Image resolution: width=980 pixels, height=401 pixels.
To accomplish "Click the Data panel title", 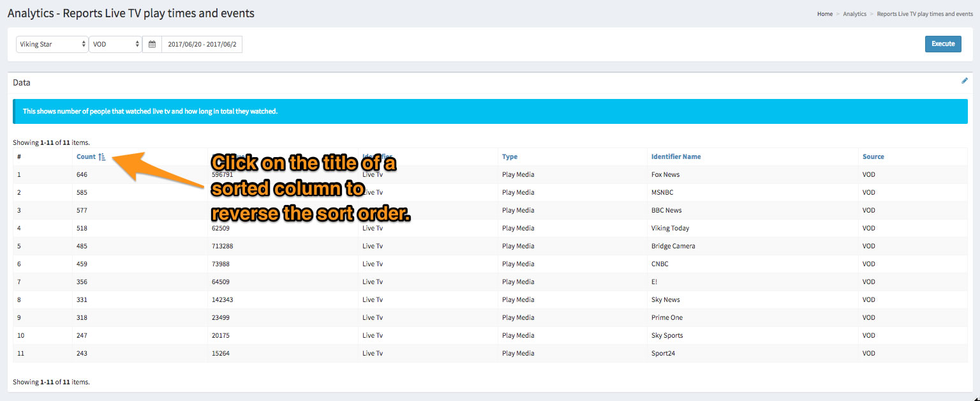I will pos(22,83).
